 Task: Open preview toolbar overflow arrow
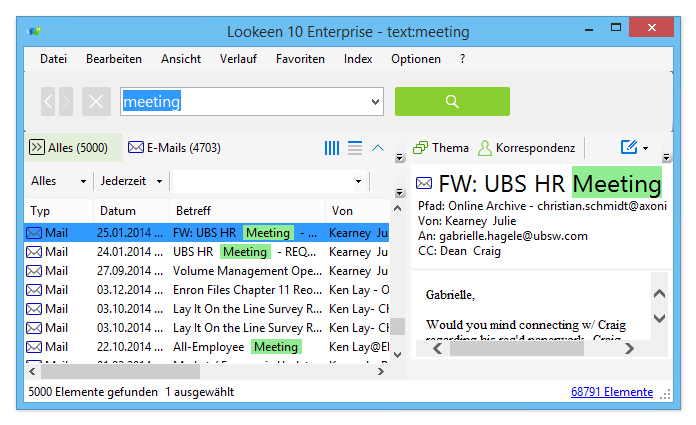click(x=666, y=157)
